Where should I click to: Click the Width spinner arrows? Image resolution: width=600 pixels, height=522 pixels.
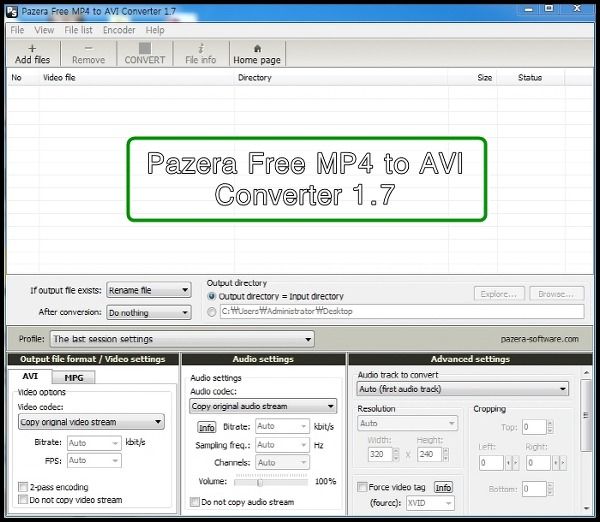click(x=396, y=454)
